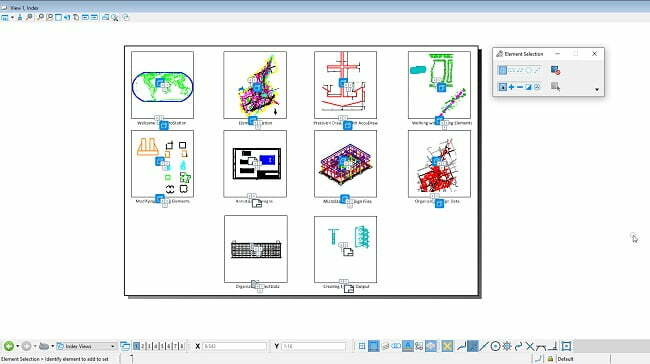Click the Center snap circle icon

pyautogui.click(x=495, y=346)
